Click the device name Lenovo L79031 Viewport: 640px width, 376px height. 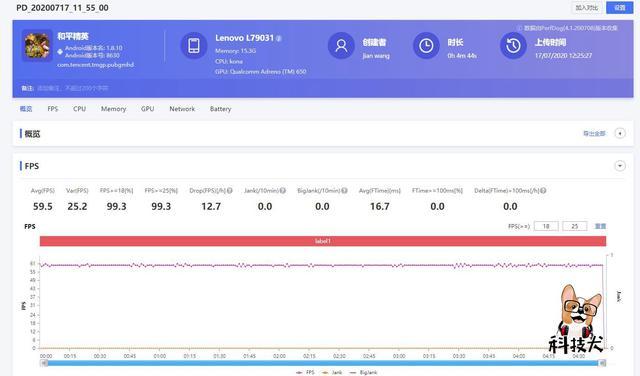click(x=244, y=38)
